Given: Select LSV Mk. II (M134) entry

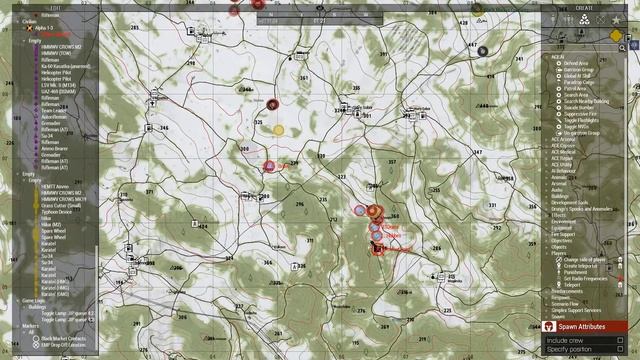Looking at the screenshot, I should [x=58, y=85].
